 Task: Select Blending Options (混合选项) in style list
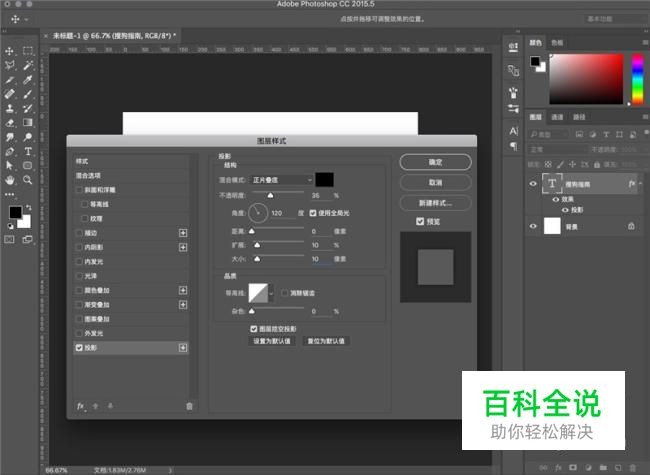pos(131,176)
